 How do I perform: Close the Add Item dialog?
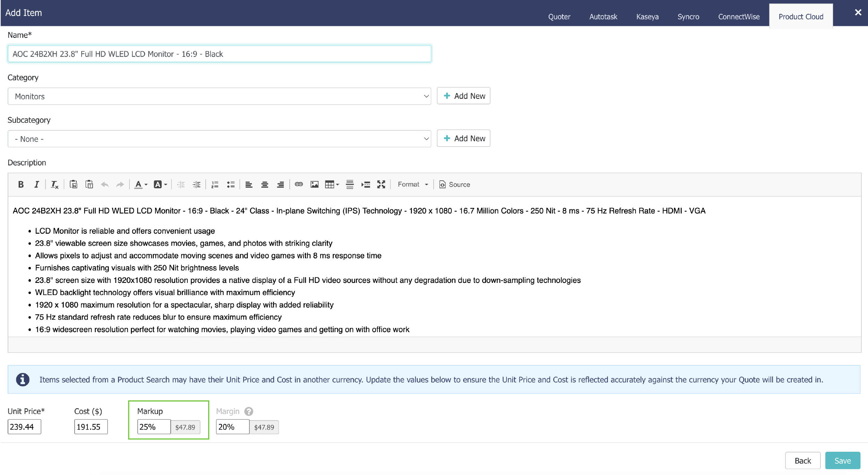tap(858, 12)
